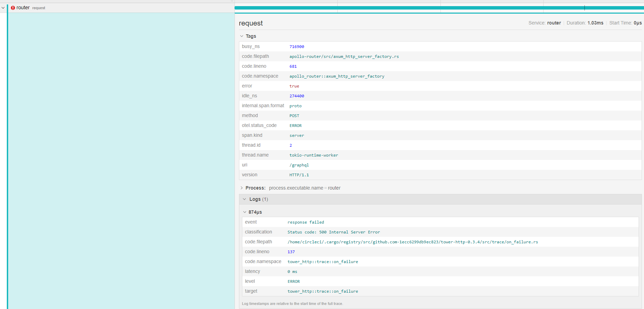Open the tower-http on_failure.rs filepath link
Image resolution: width=644 pixels, height=309 pixels.
413,242
